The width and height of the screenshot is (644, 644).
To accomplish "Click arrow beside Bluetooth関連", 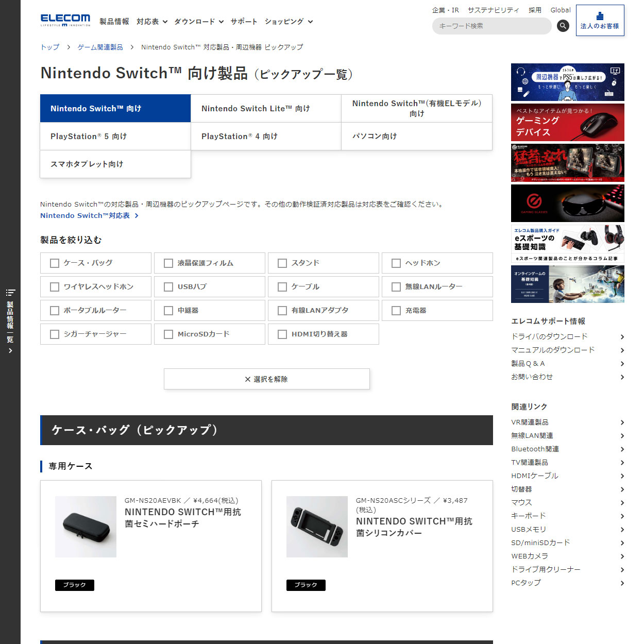I will [622, 449].
